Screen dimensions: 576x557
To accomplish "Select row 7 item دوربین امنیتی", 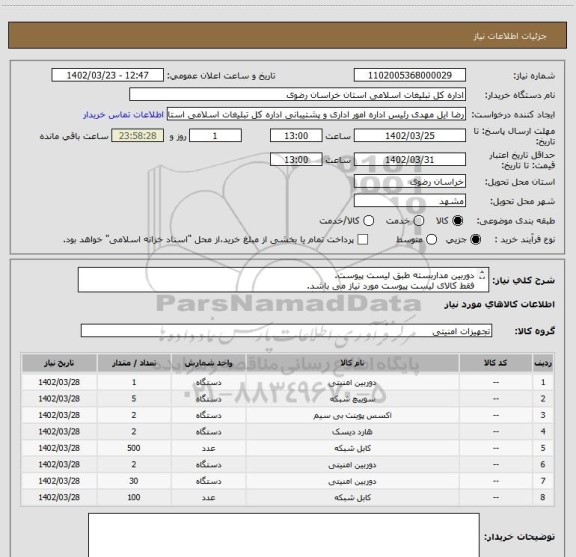I will [352, 481].
